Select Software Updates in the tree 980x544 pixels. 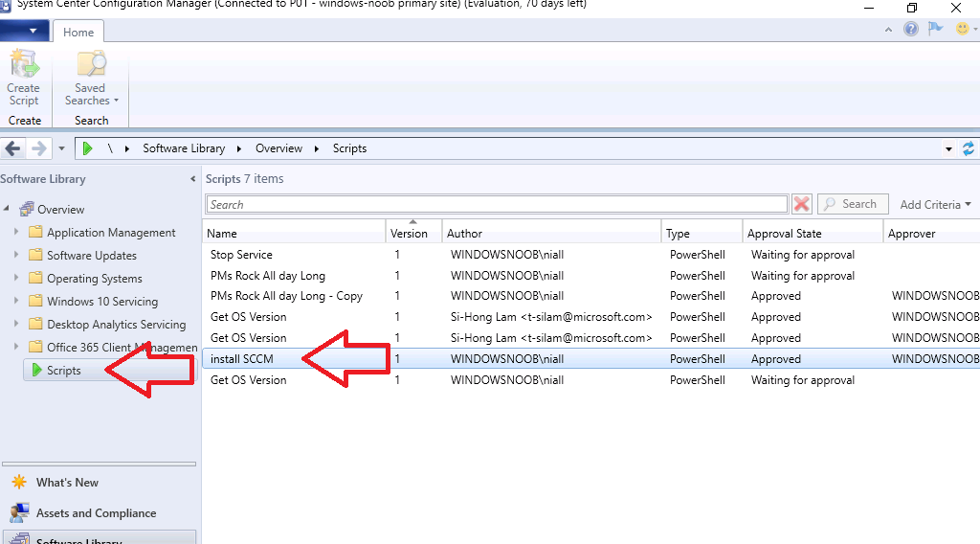coord(92,255)
